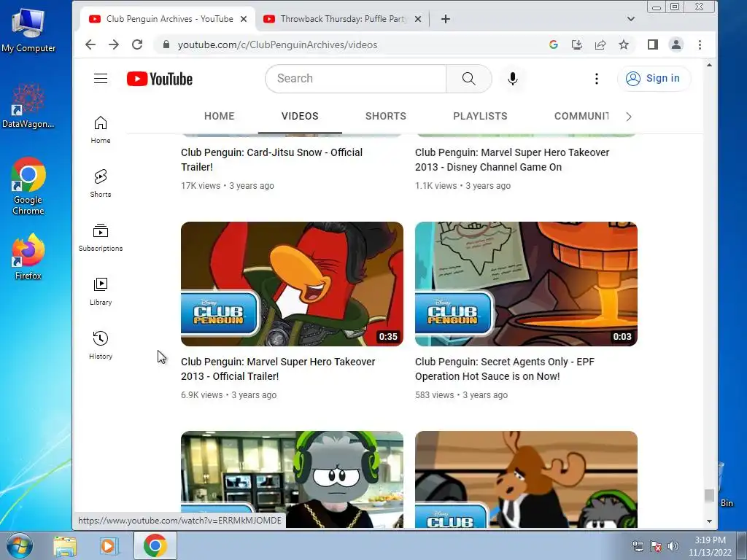Start voice search with microphone icon
The height and width of the screenshot is (560, 747).
pyautogui.click(x=513, y=79)
